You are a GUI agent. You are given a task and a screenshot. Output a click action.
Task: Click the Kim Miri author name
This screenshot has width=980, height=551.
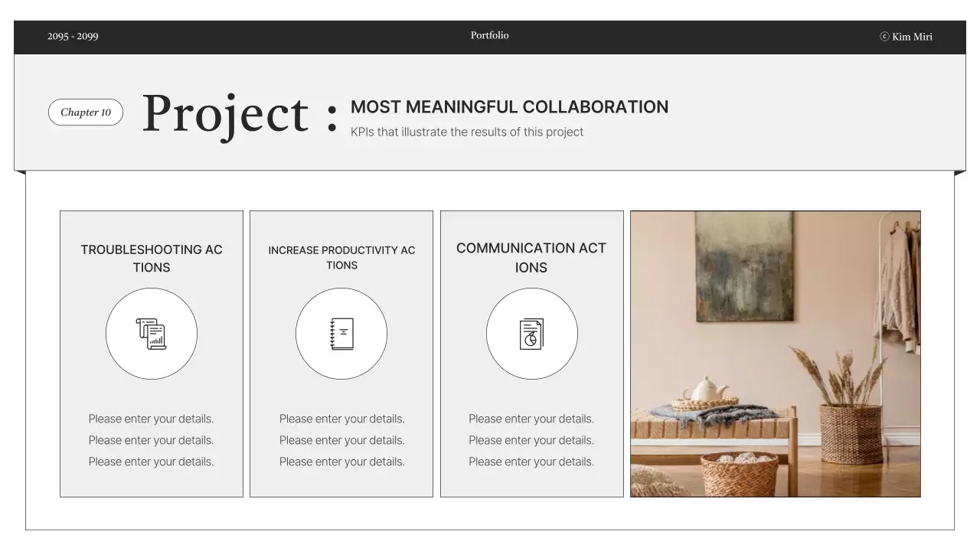912,37
